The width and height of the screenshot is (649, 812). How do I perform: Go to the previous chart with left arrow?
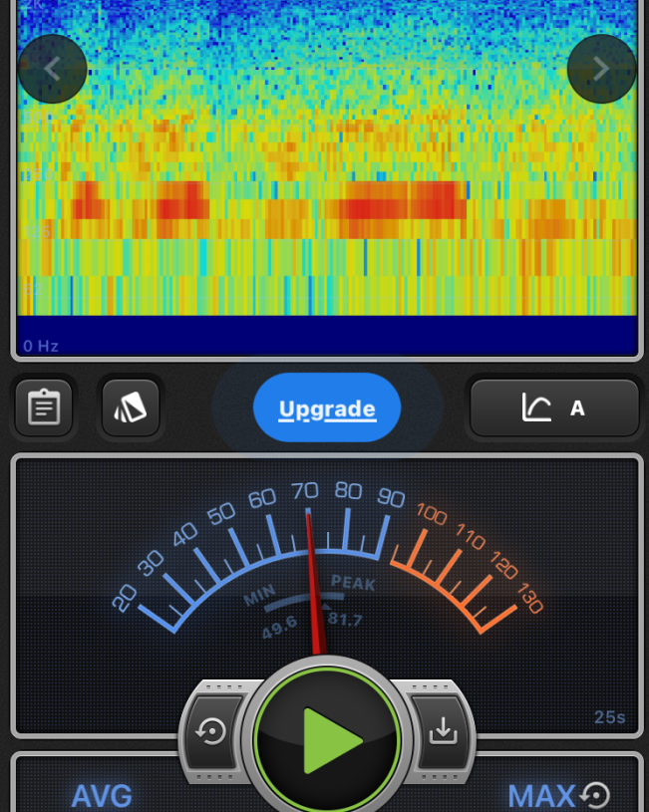pyautogui.click(x=53, y=69)
